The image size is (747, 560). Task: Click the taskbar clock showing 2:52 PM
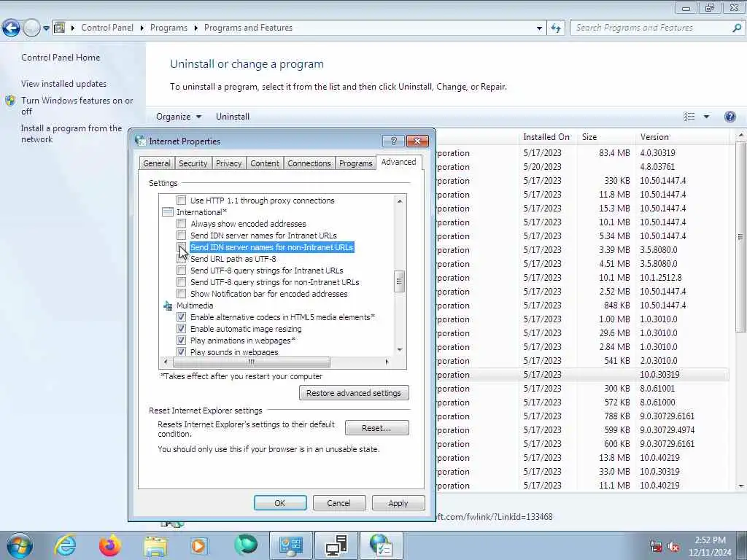pos(710,546)
